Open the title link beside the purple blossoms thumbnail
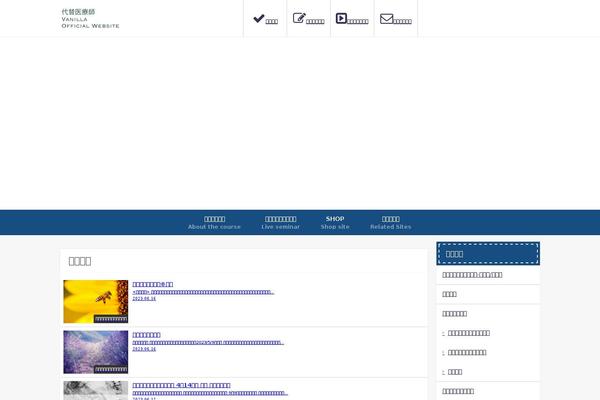The height and width of the screenshot is (400, 600). tap(146, 335)
